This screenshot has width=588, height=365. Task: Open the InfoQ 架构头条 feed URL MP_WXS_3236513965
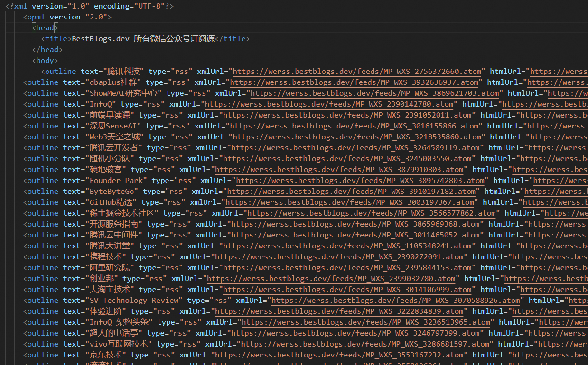tap(366, 322)
